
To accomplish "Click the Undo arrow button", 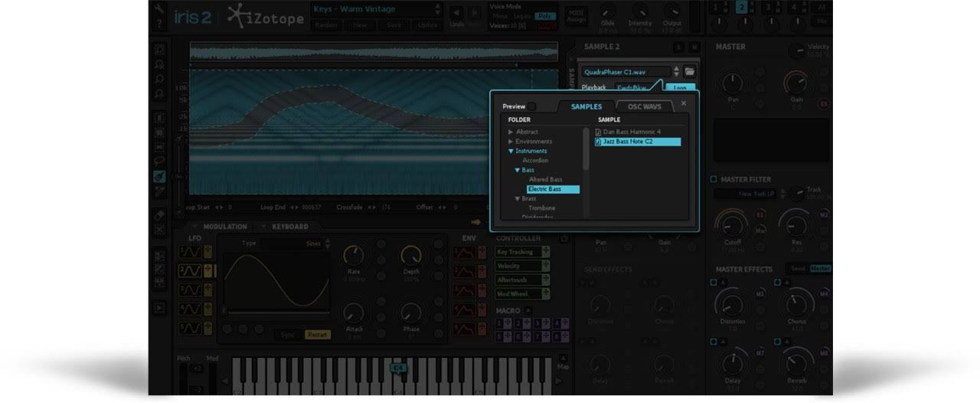I will (456, 12).
